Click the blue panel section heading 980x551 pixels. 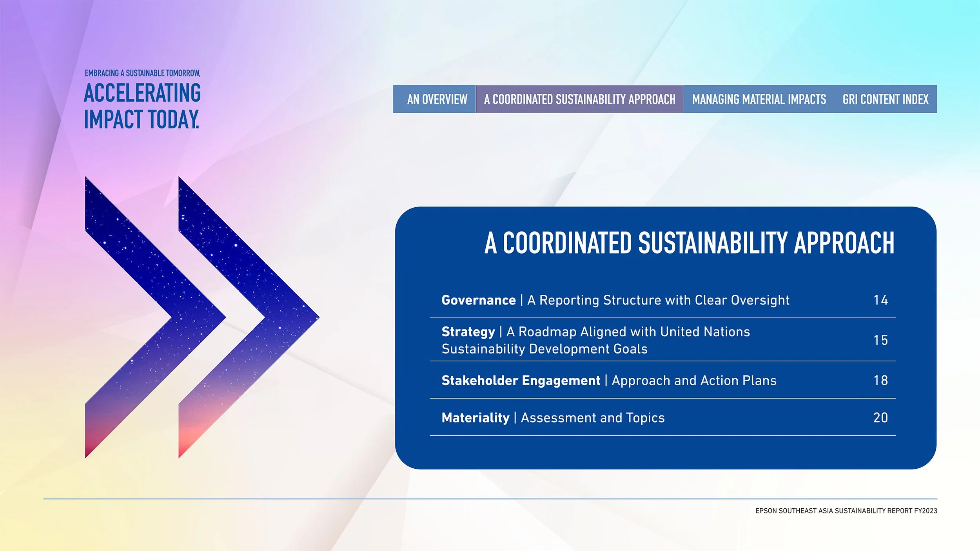click(x=689, y=243)
